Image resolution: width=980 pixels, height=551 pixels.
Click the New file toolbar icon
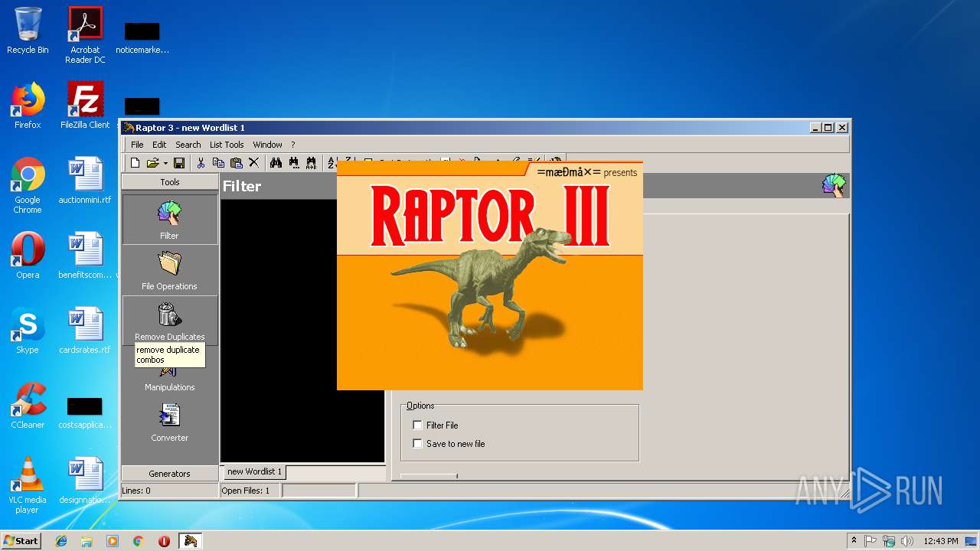point(135,162)
